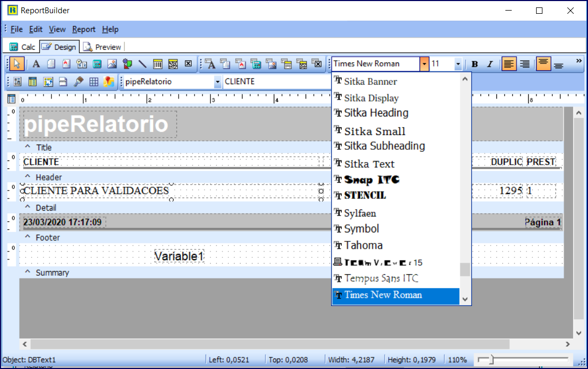Switch to the Preview tab
588x369 pixels.
click(x=102, y=47)
